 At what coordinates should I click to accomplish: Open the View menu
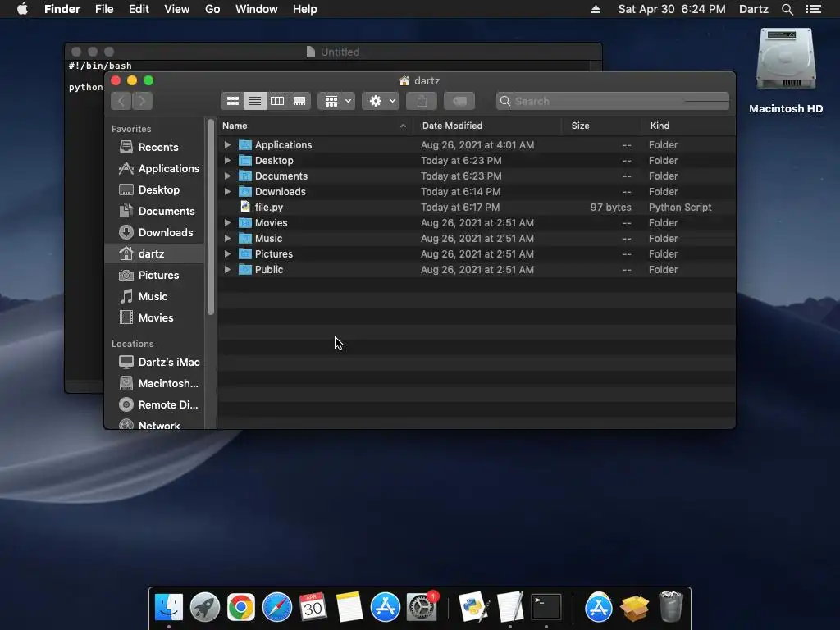pyautogui.click(x=177, y=9)
